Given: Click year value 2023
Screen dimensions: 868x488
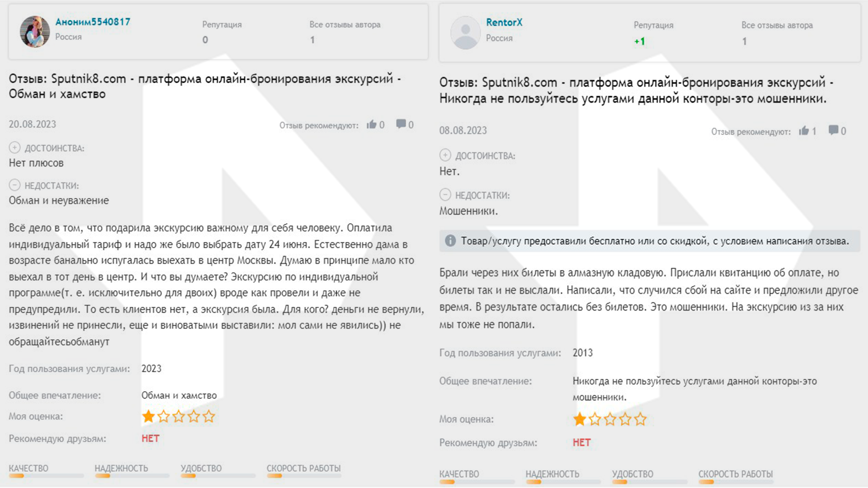Looking at the screenshot, I should [151, 368].
